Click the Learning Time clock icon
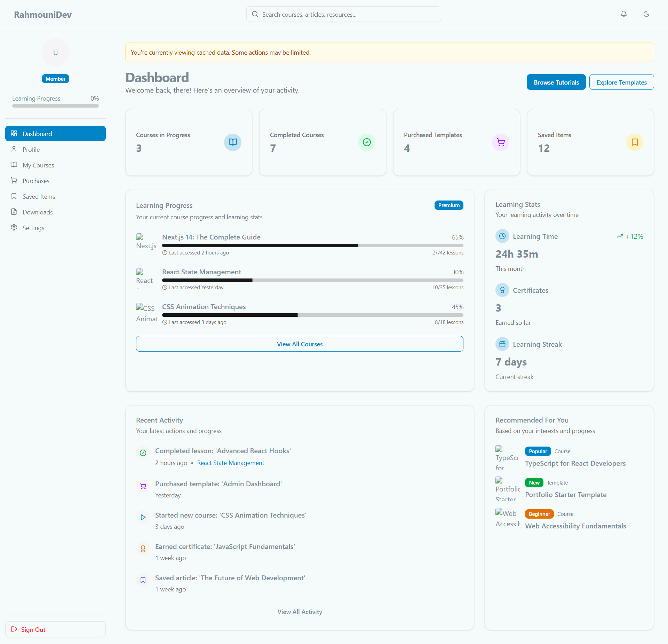This screenshot has height=644, width=668. tap(502, 236)
